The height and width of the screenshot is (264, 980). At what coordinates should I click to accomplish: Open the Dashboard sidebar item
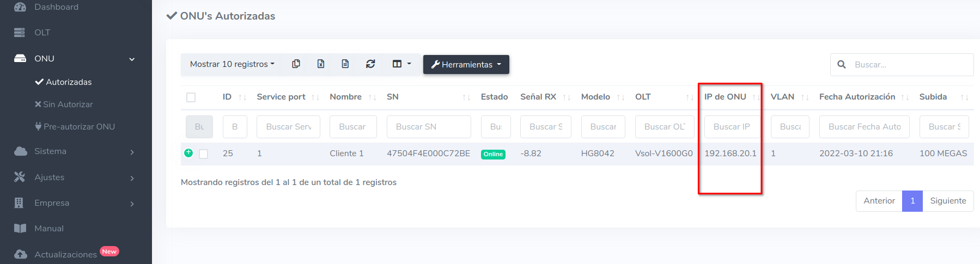56,7
